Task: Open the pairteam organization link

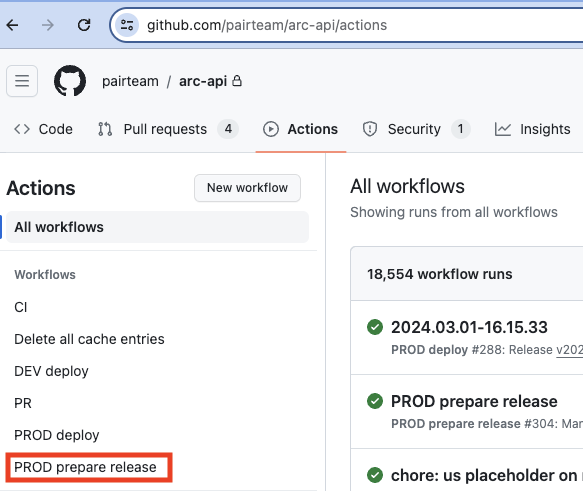Action: [131, 81]
